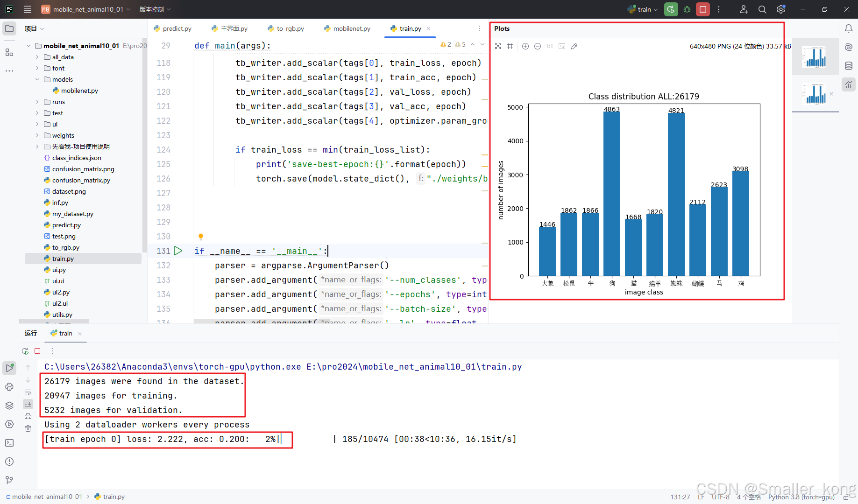Viewport: 858px width, 504px height.
Task: Start debugging with the bug icon
Action: [x=687, y=9]
